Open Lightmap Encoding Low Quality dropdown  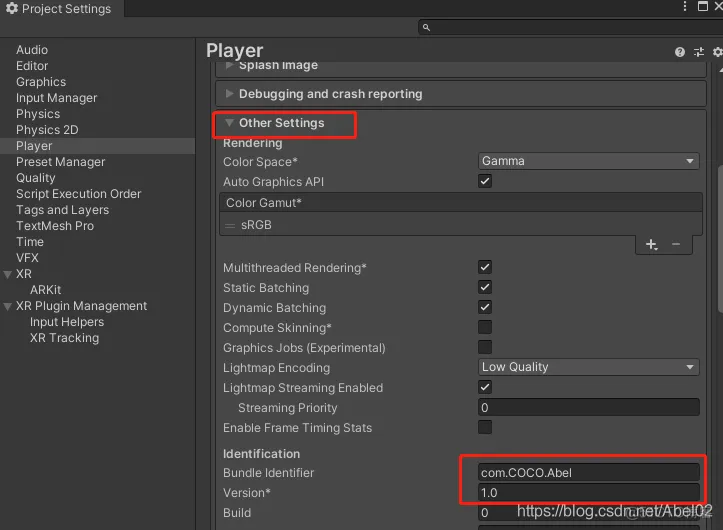tap(588, 367)
